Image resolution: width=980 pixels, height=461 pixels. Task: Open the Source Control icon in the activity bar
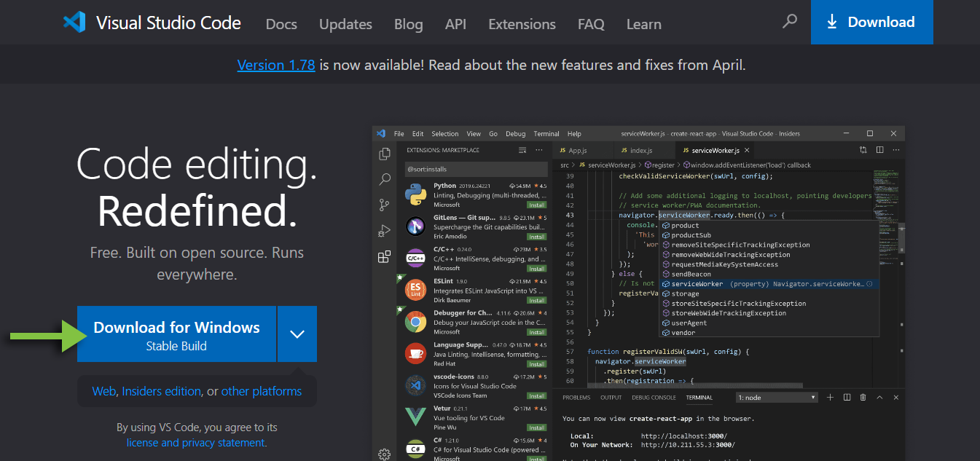point(384,205)
